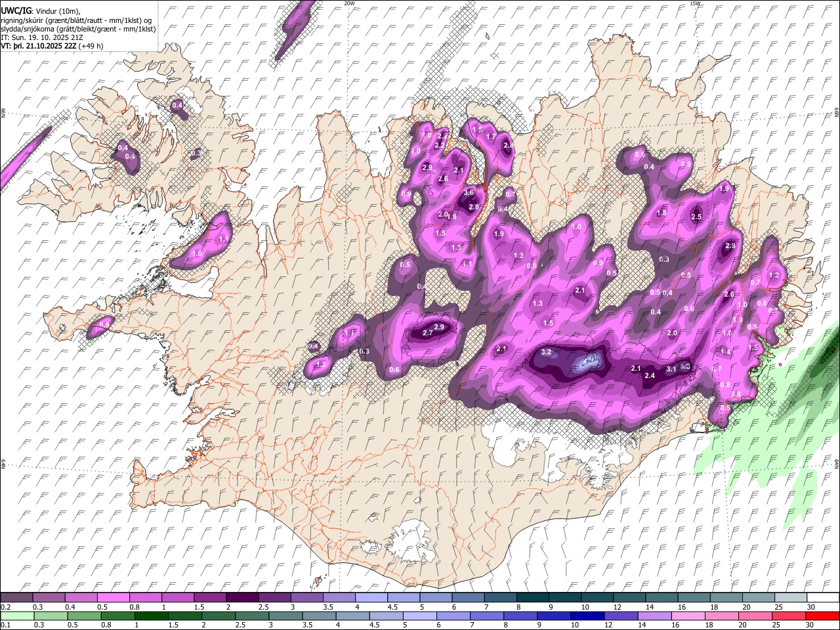Click the bright red swatch after 30, bottom row
Image resolution: width=840 pixels, height=630 pixels.
(x=822, y=616)
